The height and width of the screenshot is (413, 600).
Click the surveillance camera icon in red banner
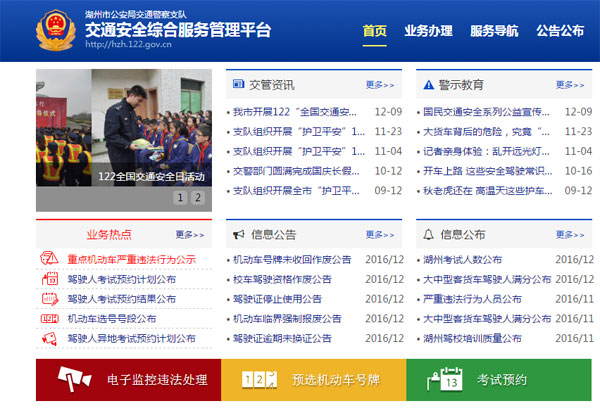(x=75, y=379)
